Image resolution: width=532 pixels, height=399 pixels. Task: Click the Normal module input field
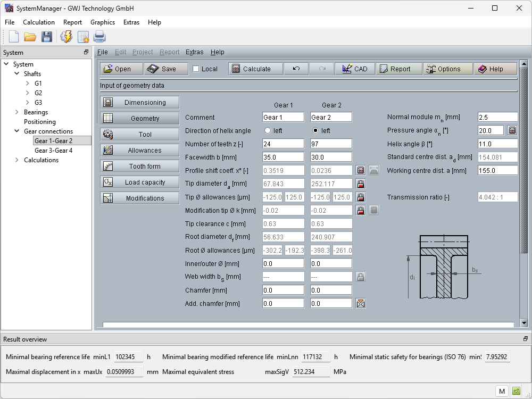pos(497,118)
